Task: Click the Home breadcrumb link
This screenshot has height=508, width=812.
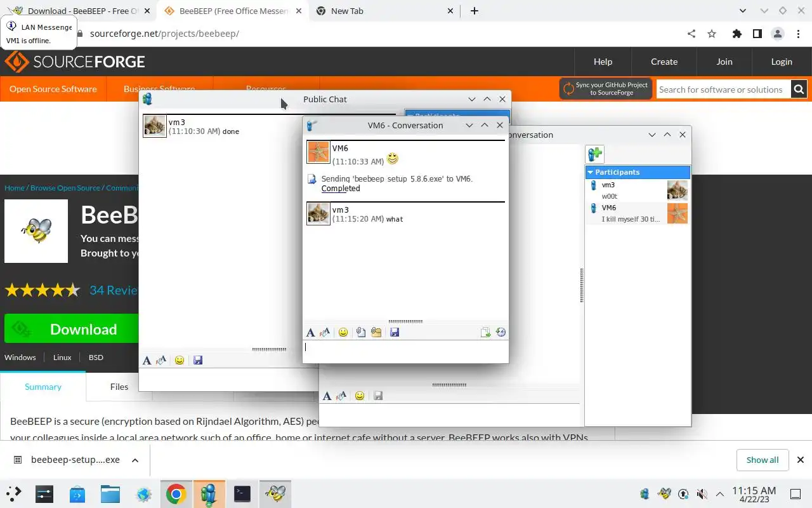Action: click(15, 188)
